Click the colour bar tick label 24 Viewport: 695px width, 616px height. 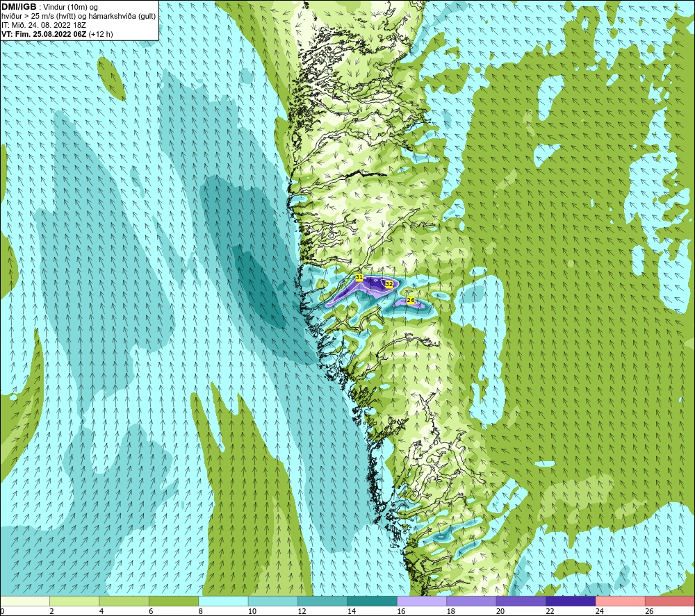(x=600, y=611)
